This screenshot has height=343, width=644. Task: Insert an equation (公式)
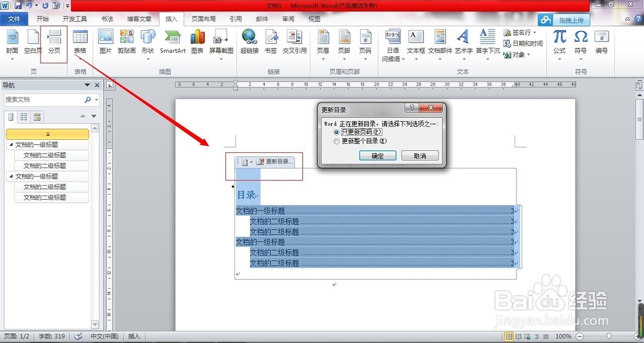pos(560,44)
